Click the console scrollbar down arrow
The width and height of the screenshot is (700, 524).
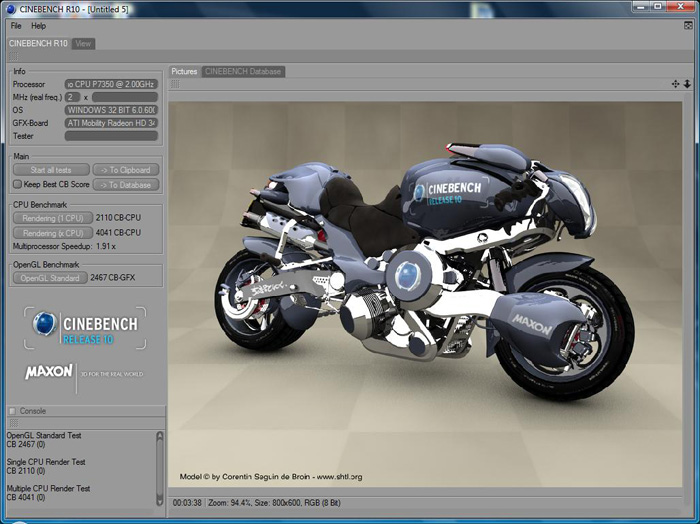(x=160, y=501)
